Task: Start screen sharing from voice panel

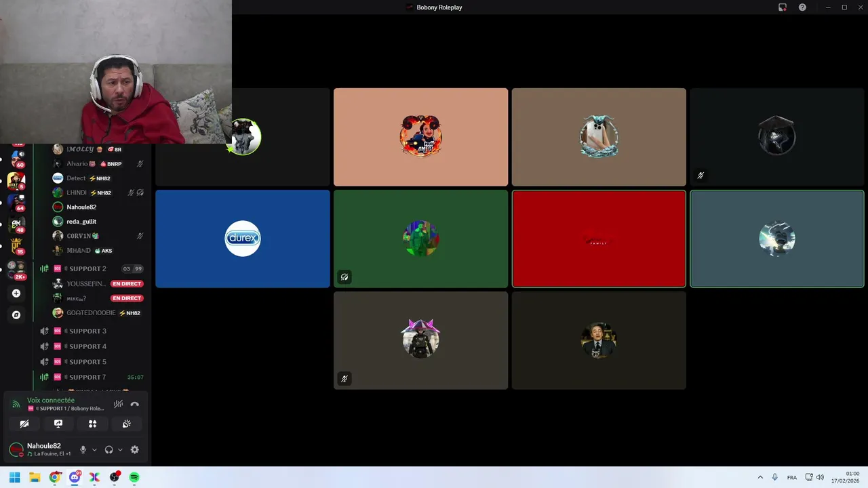Action: [58, 424]
